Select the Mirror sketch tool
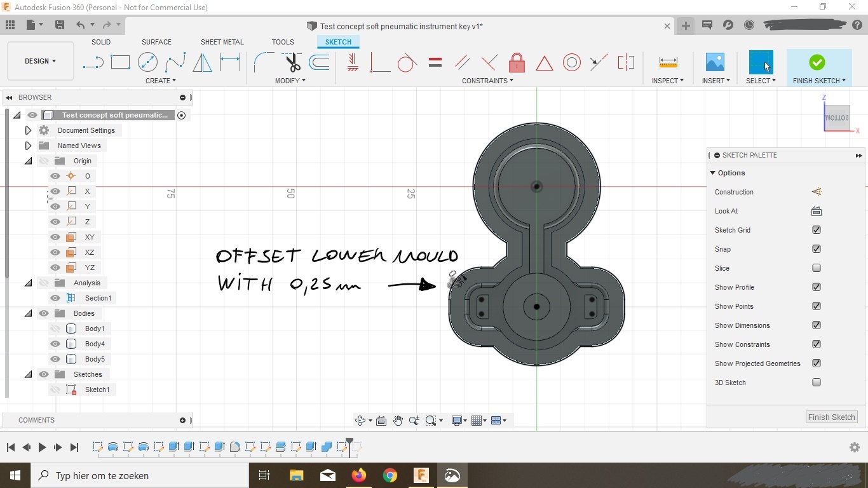Viewport: 868px width, 488px height. click(202, 62)
